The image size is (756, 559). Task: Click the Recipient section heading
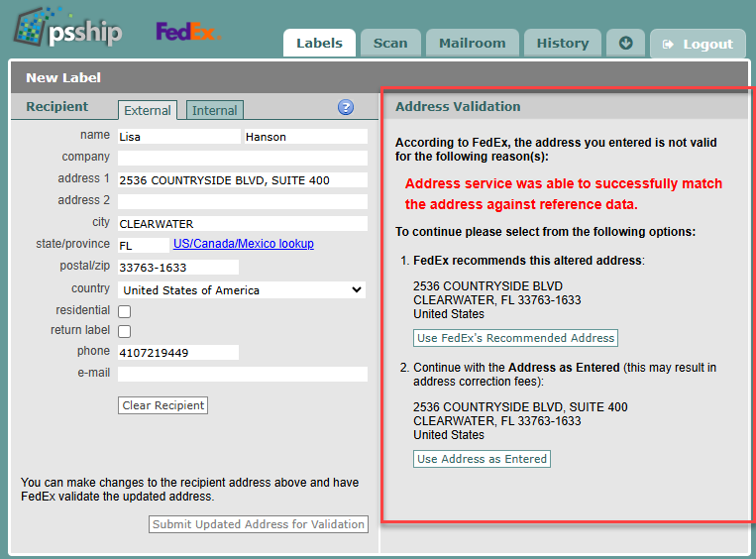(x=56, y=107)
